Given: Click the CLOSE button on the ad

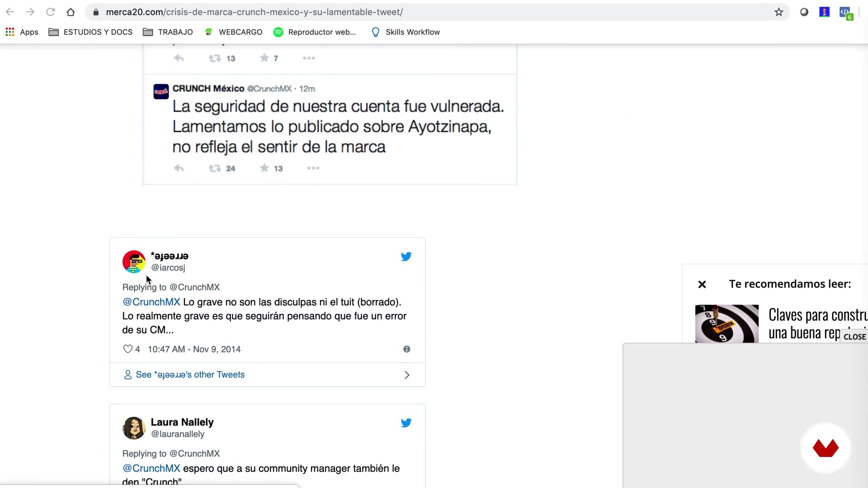Looking at the screenshot, I should (x=854, y=337).
